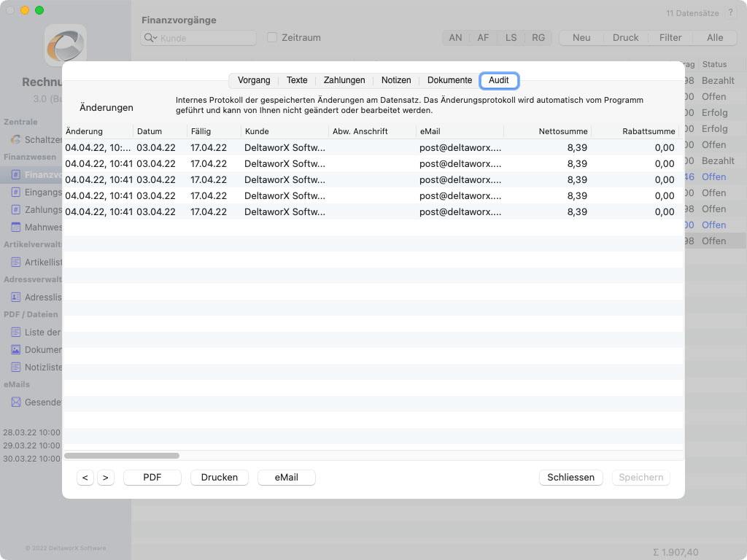Viewport: 747px width, 560px height.
Task: Expand the search magnifier dropdown in Kunde field
Action: (x=151, y=38)
